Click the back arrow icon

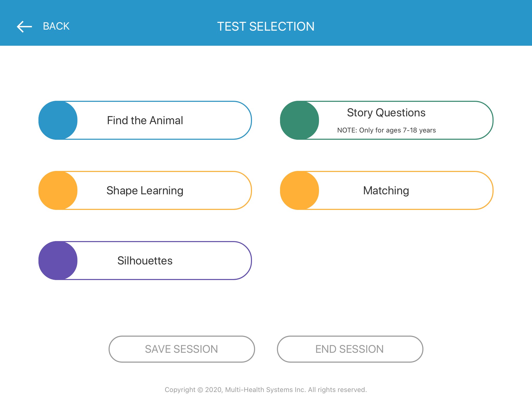point(24,26)
